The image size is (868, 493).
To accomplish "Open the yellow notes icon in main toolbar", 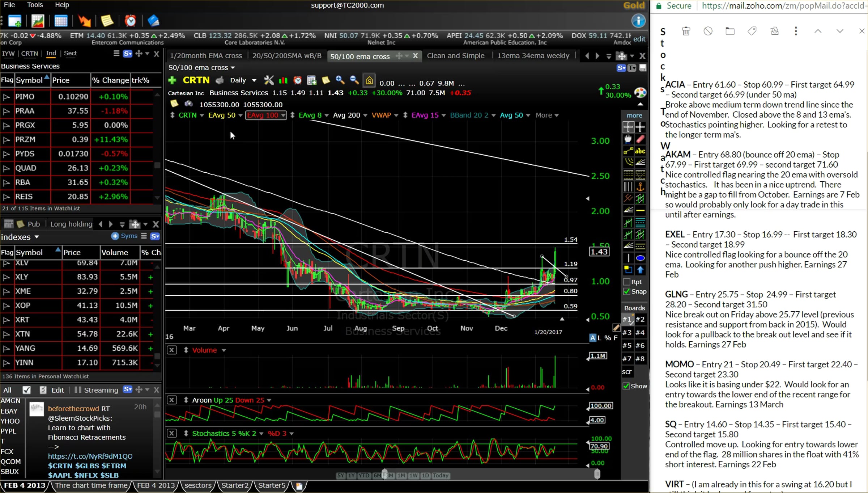I will [x=107, y=21].
